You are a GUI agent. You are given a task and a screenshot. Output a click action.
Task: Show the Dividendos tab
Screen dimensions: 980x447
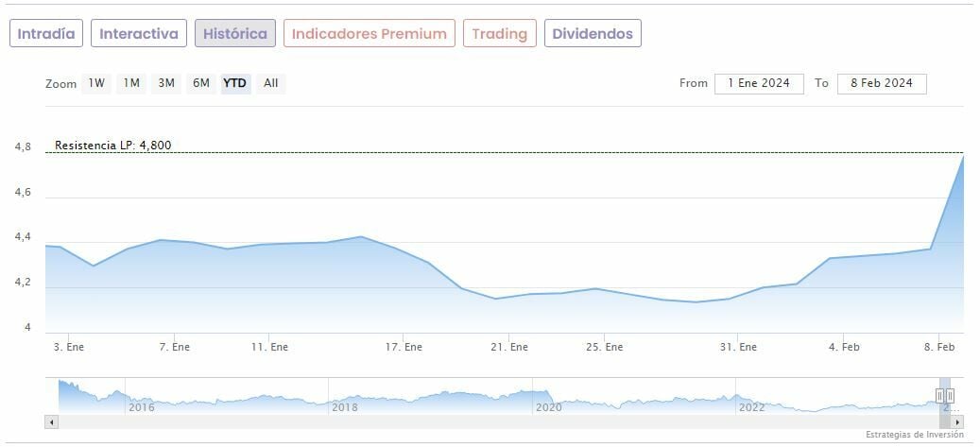click(593, 33)
